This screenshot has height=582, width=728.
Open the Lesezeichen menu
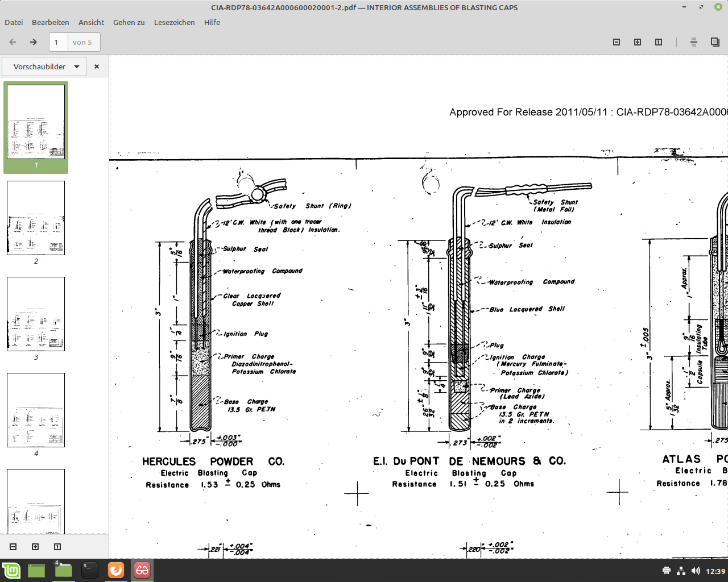(175, 22)
